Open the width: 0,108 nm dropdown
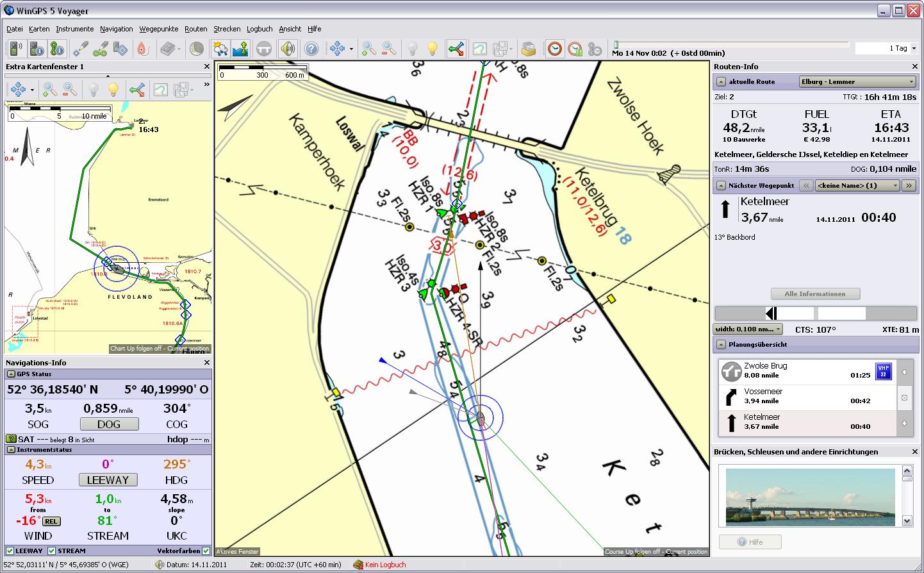 (x=748, y=329)
